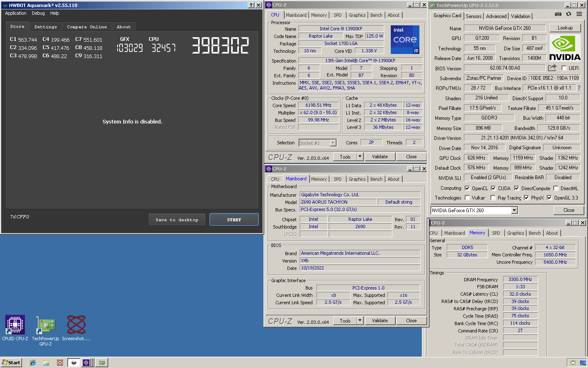Toggle the OpenGL 3.3 checkbox

tap(549, 197)
